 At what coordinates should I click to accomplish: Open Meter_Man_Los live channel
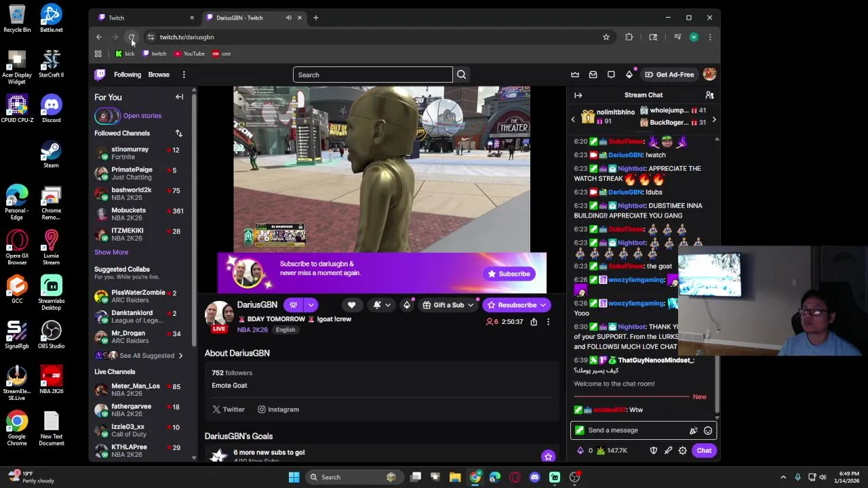pyautogui.click(x=139, y=390)
